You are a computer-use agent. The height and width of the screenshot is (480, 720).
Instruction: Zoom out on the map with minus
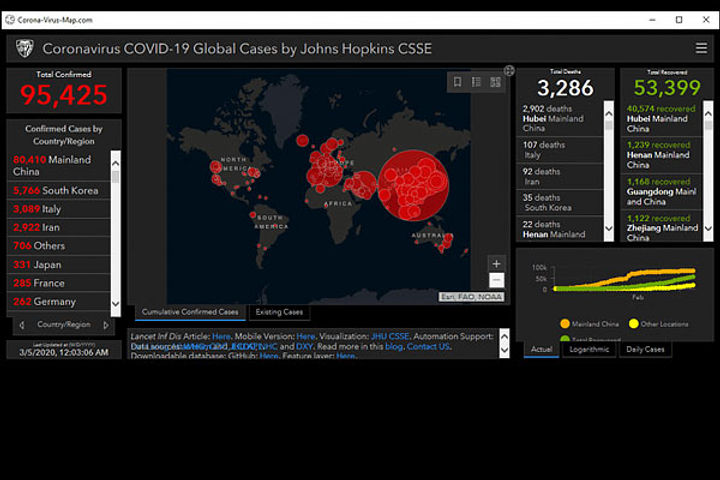coord(496,280)
